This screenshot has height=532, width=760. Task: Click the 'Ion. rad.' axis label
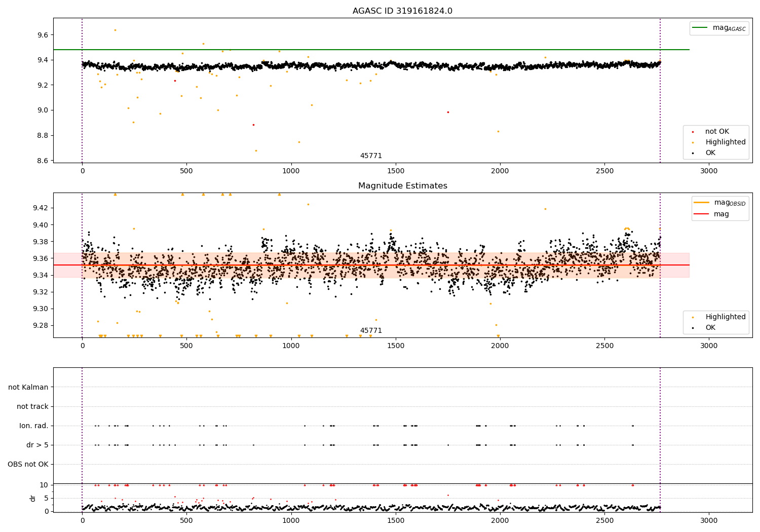34,426
